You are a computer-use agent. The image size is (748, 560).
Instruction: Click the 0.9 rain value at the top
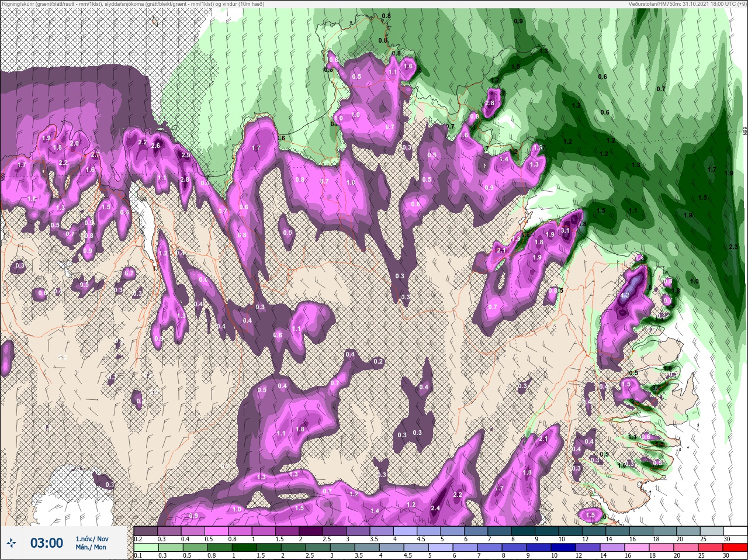(x=518, y=21)
